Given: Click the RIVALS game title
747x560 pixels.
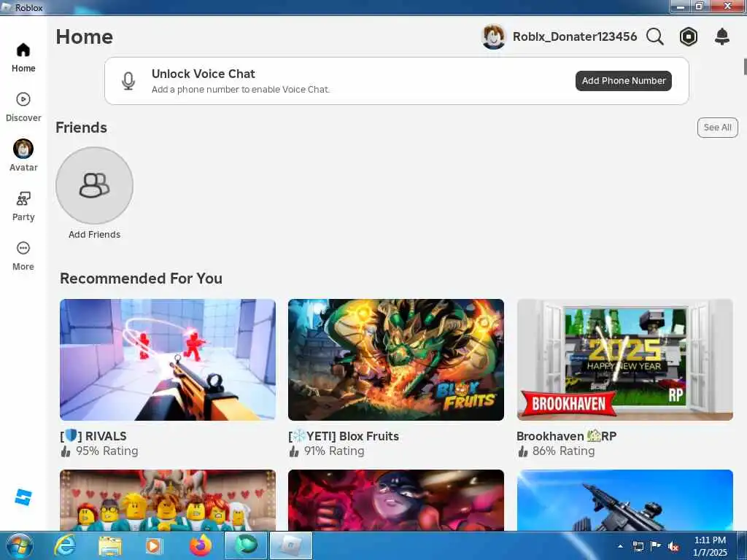Looking at the screenshot, I should (93, 436).
